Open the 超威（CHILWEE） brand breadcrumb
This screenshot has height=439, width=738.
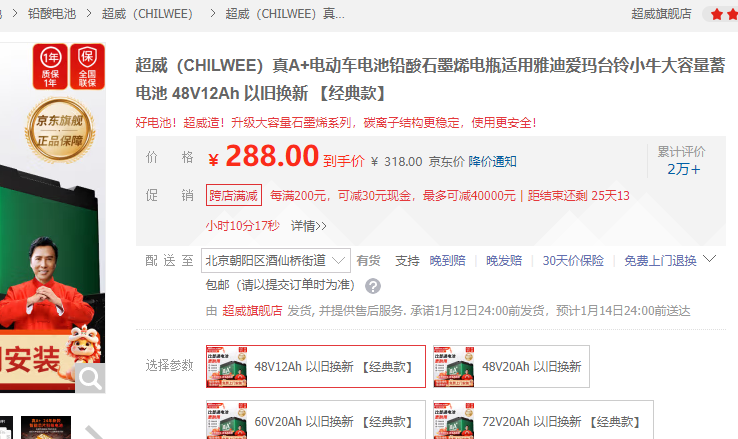pyautogui.click(x=147, y=14)
